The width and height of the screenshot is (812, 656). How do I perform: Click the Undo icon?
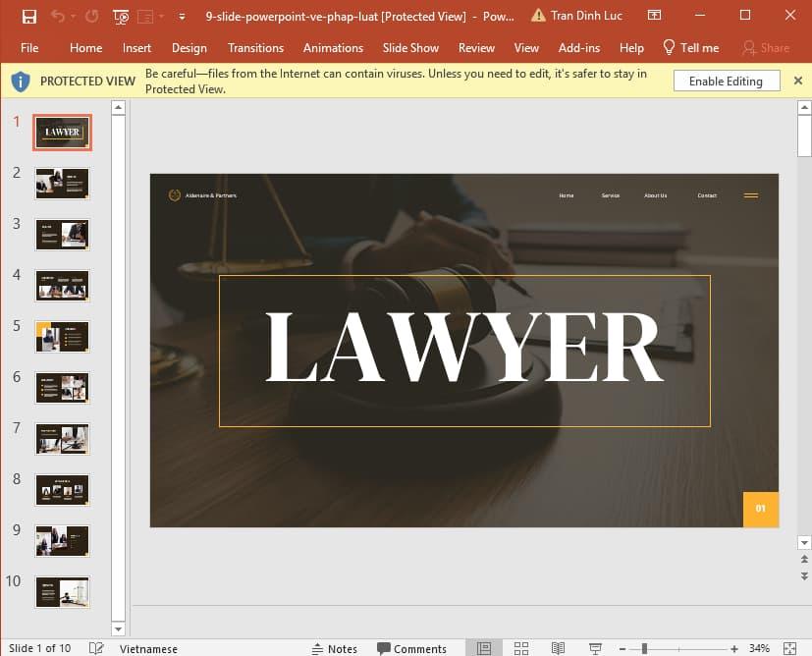click(57, 16)
